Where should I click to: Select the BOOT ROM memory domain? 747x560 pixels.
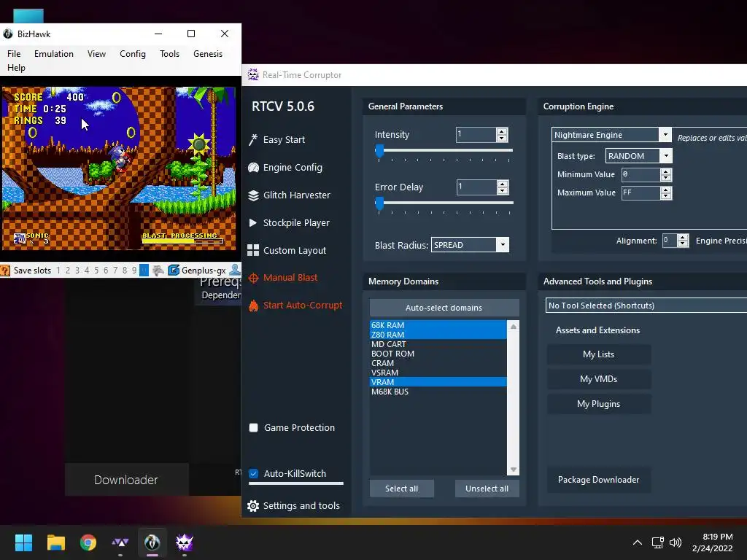pos(438,354)
